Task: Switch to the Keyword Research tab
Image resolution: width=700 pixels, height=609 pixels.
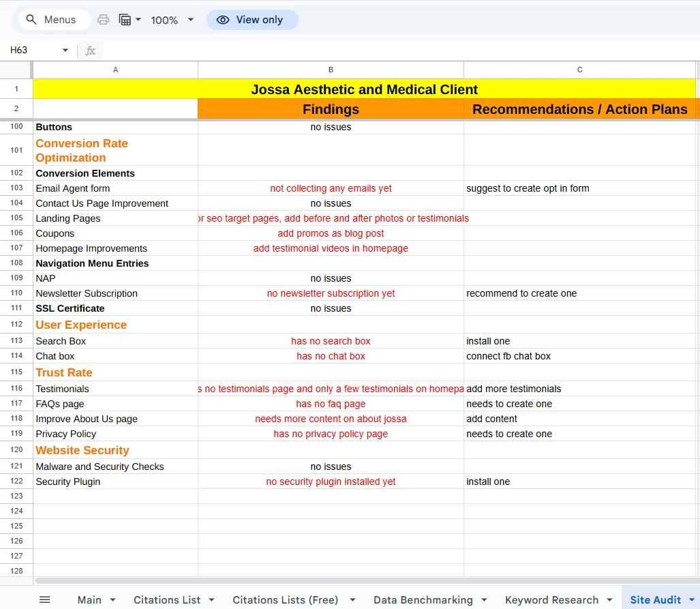Action: tap(552, 599)
